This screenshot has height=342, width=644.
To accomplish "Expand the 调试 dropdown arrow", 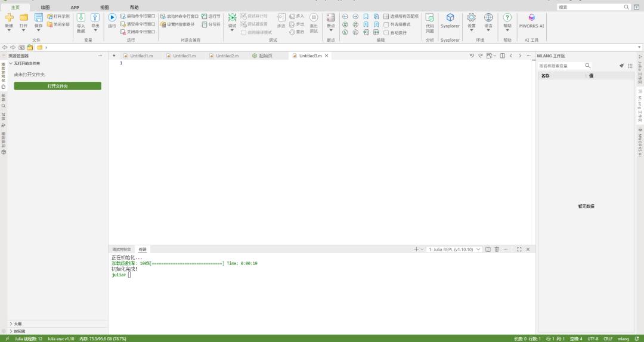I will (x=232, y=30).
